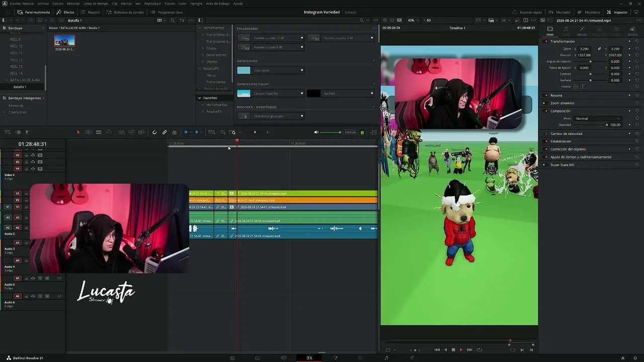Select the media pool clip thumbnail
This screenshot has width=644, height=362.
[x=64, y=41]
